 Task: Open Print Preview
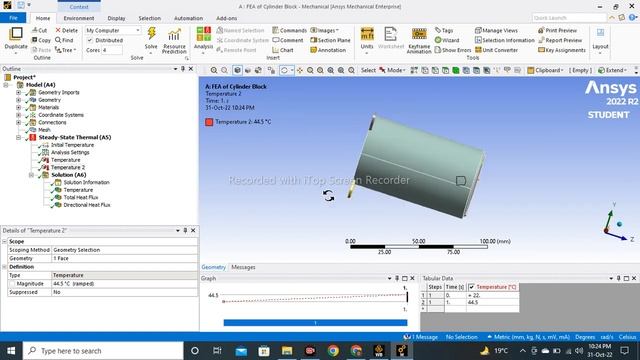(x=557, y=30)
